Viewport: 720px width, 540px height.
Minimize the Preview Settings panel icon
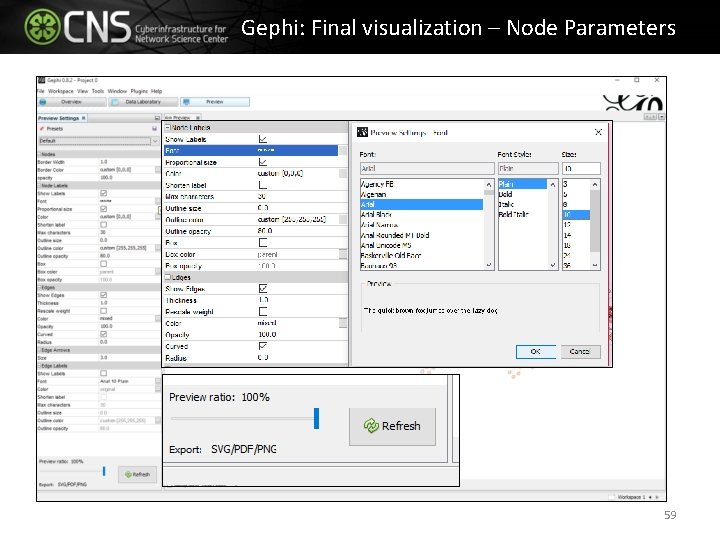[157, 118]
